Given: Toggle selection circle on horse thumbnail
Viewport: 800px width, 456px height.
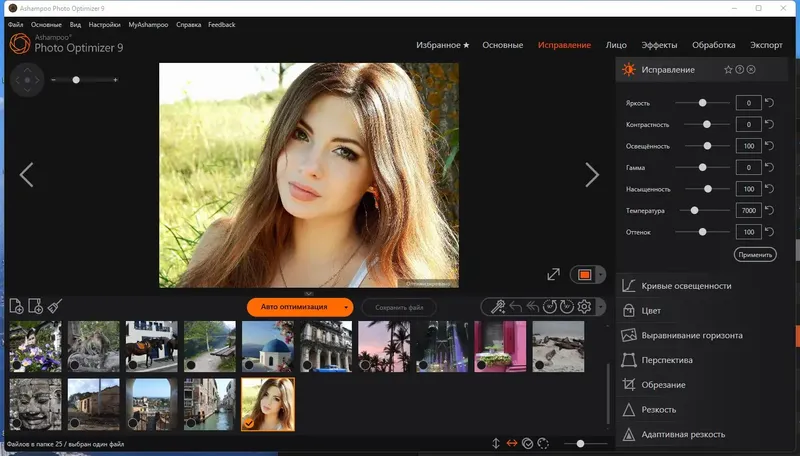Looking at the screenshot, I should [133, 365].
